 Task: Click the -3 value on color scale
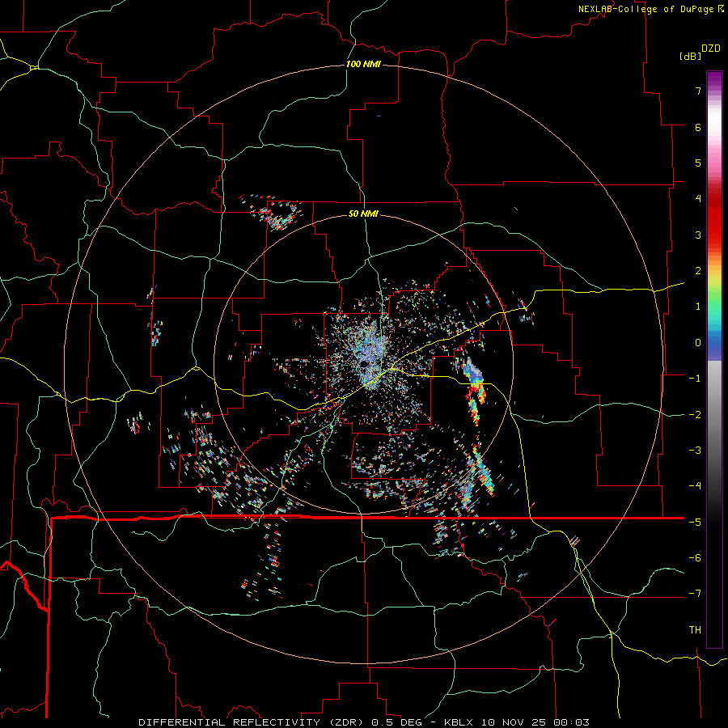pos(695,451)
